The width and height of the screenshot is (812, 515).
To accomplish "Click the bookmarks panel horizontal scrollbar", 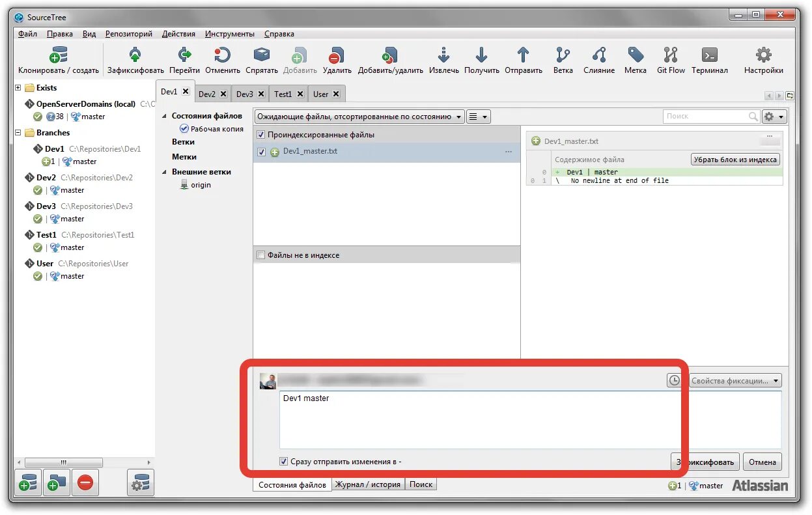I will (x=63, y=462).
